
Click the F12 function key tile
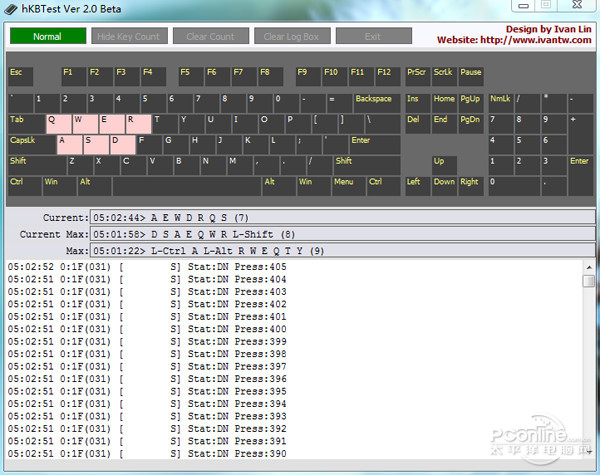(385, 77)
